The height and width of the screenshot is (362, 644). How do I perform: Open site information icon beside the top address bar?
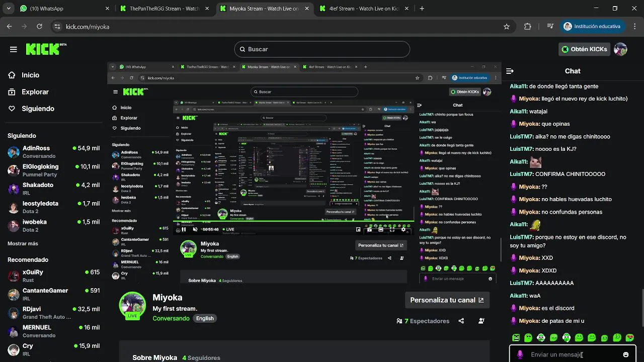(57, 27)
